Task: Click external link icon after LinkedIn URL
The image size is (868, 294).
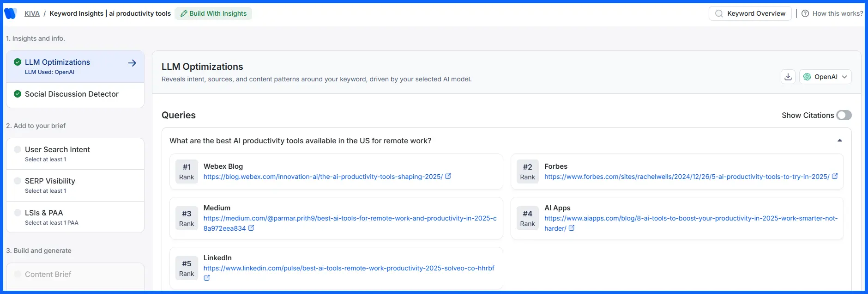Action: point(207,278)
